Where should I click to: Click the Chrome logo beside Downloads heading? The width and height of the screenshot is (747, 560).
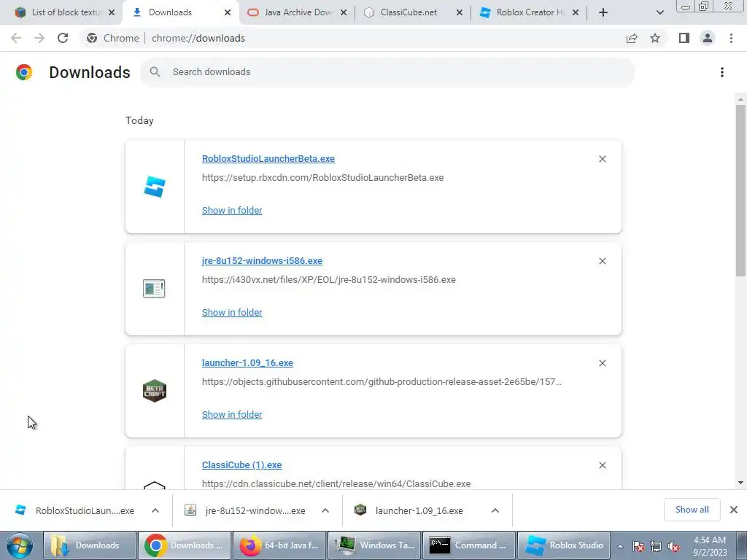[x=24, y=72]
